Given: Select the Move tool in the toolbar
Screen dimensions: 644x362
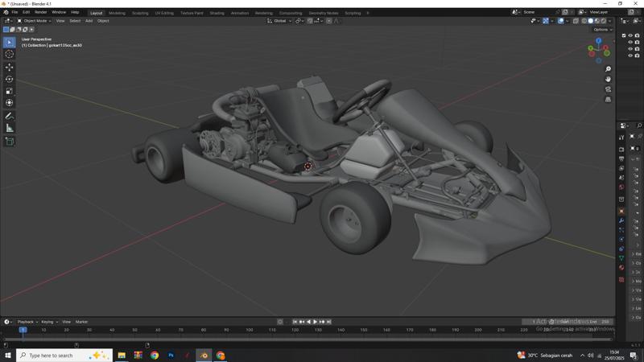Looking at the screenshot, I should 10,67.
